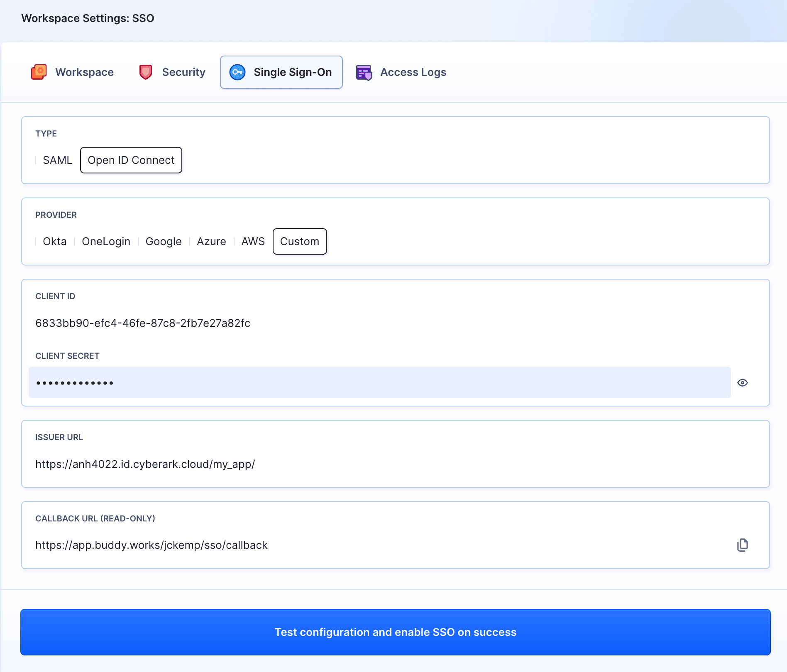
Task: Select the Client ID value
Action: pyautogui.click(x=143, y=323)
